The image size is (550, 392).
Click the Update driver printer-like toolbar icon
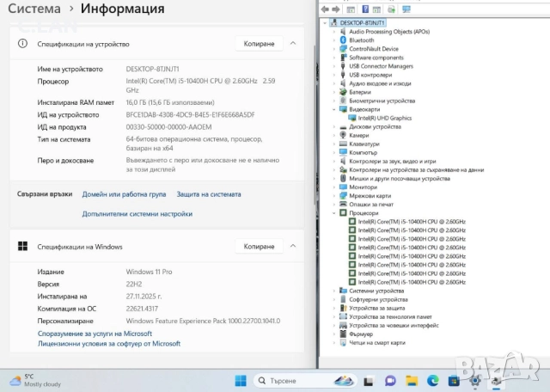[392, 9]
